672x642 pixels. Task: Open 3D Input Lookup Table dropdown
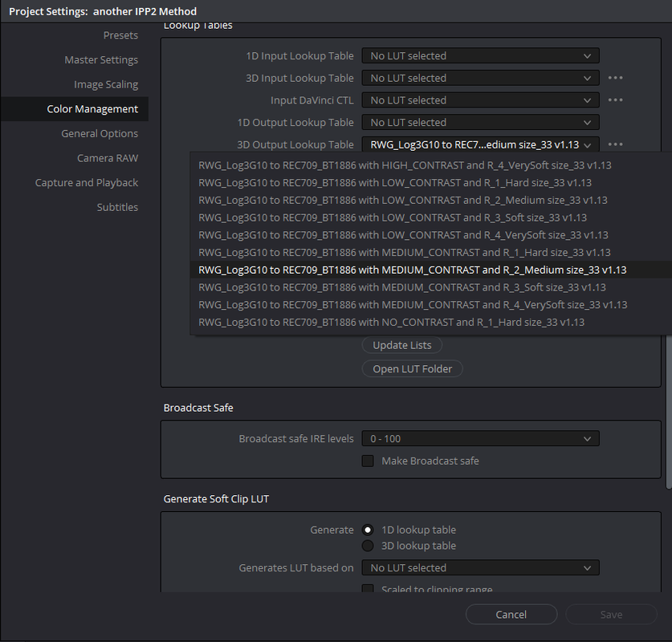(x=480, y=78)
